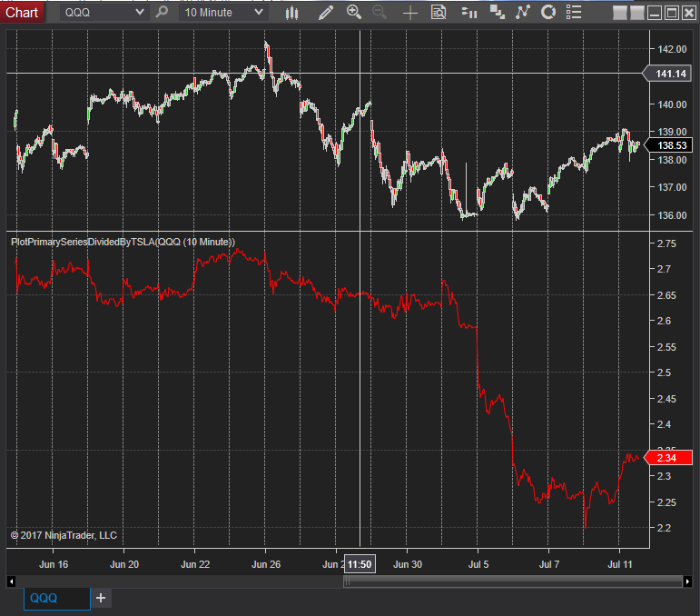Open the Strategies circular icon

[x=548, y=12]
